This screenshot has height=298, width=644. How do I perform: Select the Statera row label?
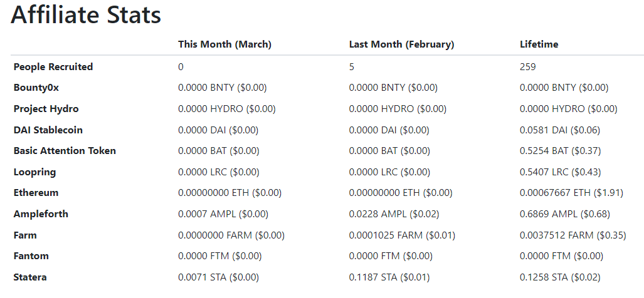point(30,277)
